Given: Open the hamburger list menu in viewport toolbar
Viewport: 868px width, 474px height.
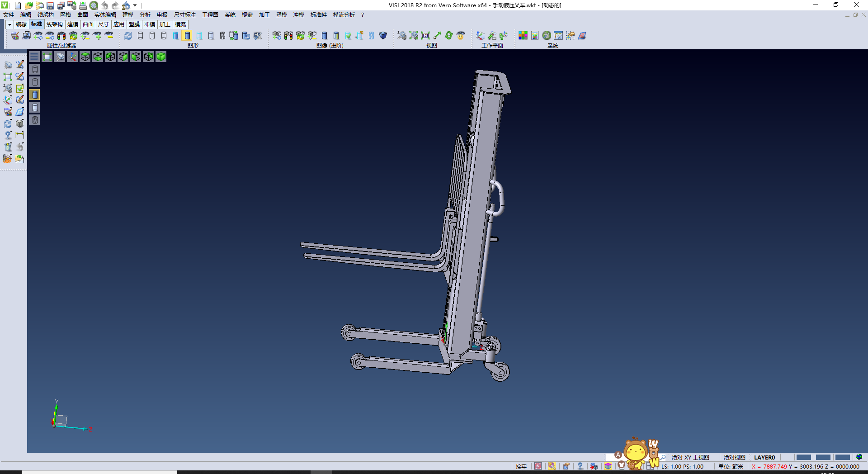Looking at the screenshot, I should point(34,57).
